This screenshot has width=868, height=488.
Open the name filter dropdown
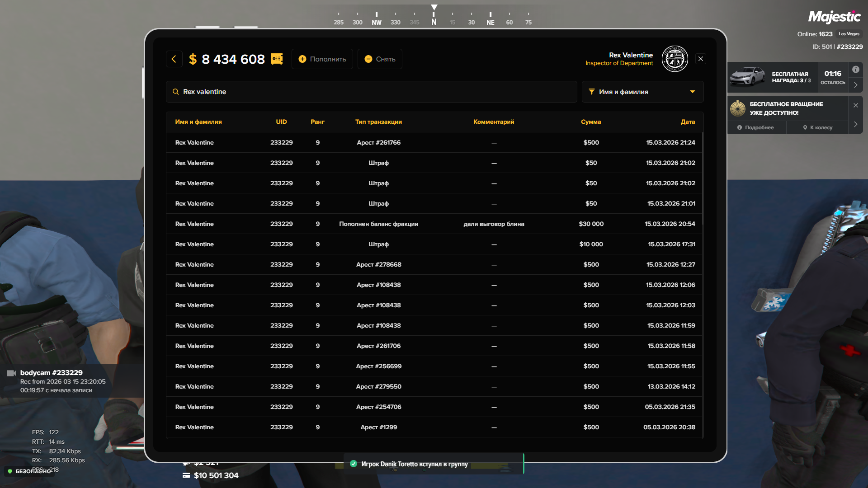(x=642, y=92)
